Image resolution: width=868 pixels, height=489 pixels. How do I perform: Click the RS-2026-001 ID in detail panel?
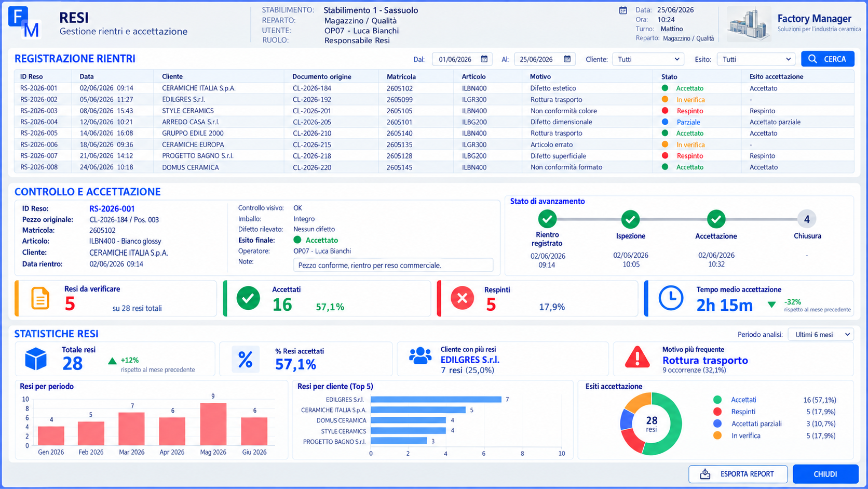(x=112, y=209)
